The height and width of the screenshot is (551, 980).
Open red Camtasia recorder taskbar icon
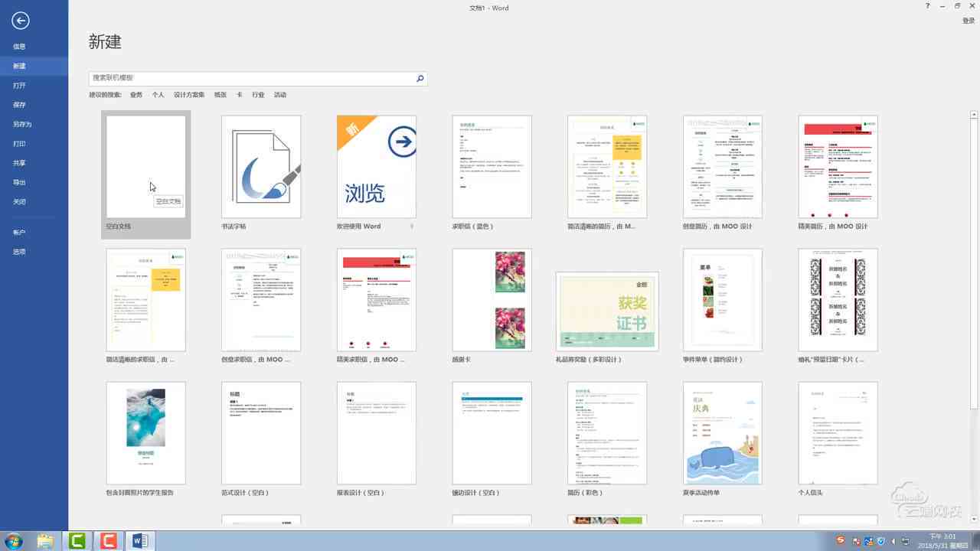(x=108, y=541)
